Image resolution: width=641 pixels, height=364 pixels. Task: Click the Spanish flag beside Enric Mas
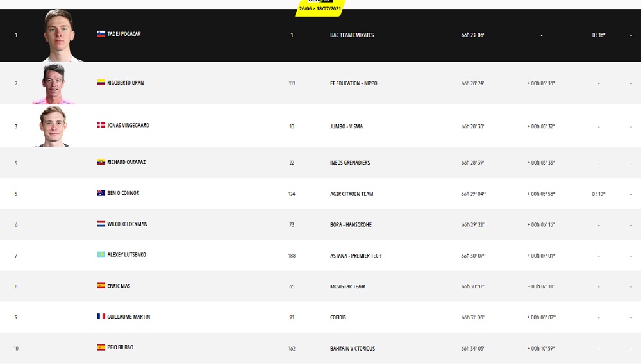101,286
